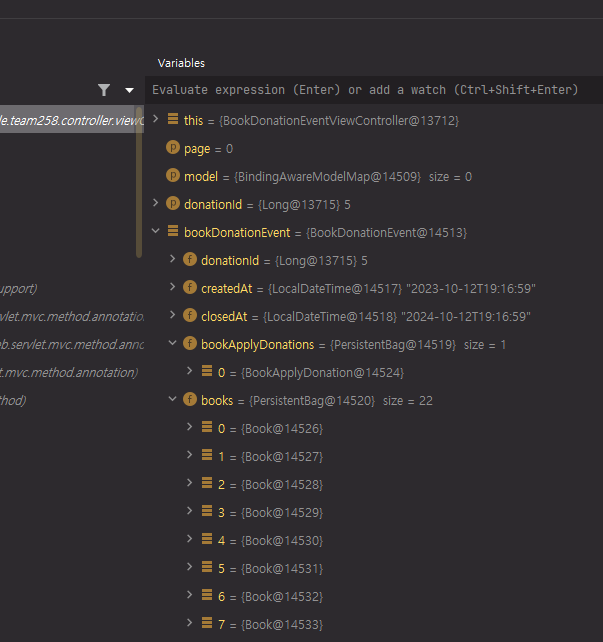Expand element Book@14527
Image resolution: width=603 pixels, height=642 pixels.
[190, 455]
